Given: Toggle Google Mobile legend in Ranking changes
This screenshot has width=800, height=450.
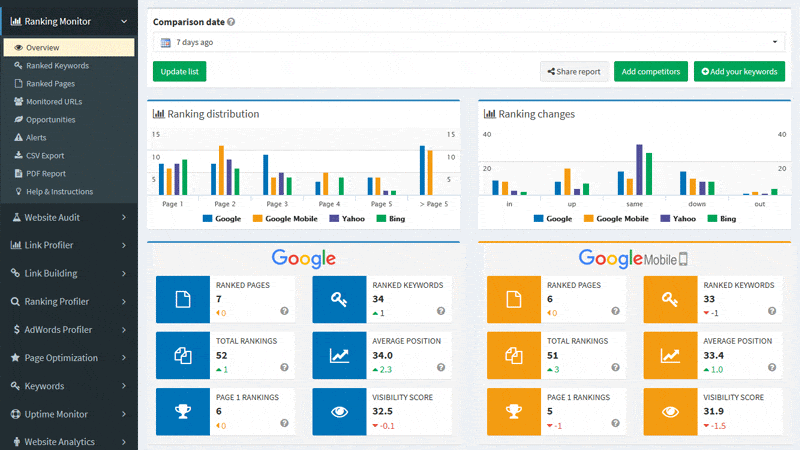Looking at the screenshot, I should (616, 218).
